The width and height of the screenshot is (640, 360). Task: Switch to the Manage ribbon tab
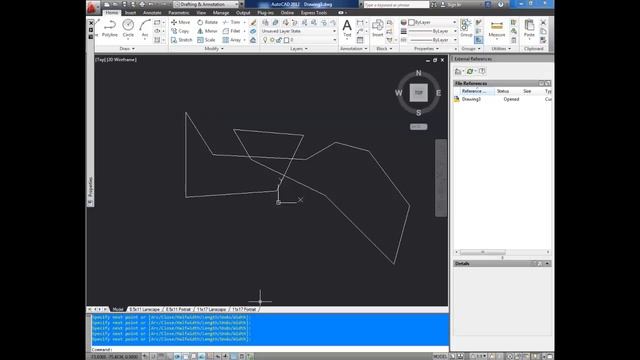pyautogui.click(x=221, y=13)
